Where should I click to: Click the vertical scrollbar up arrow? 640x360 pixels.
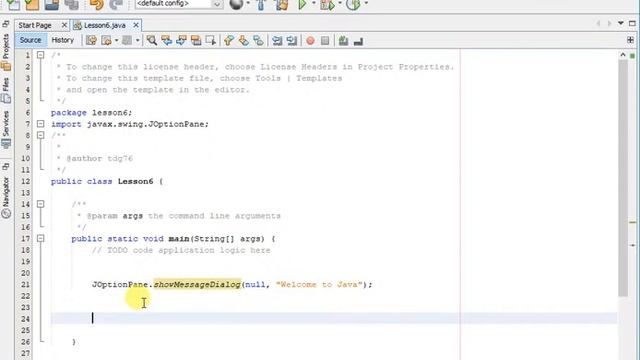pos(623,55)
